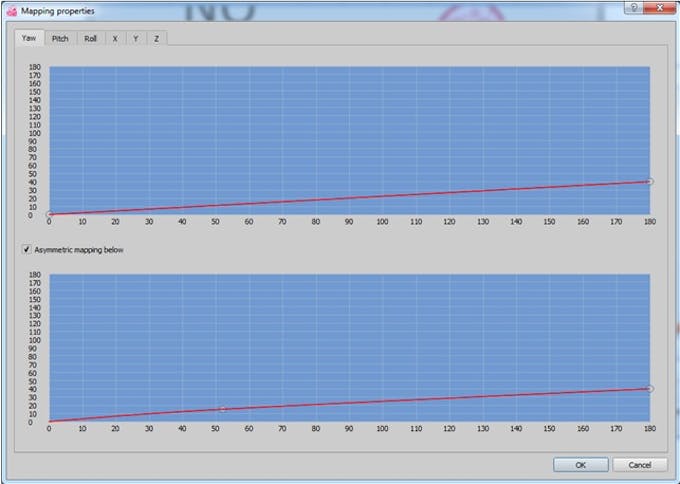
Task: Select the lower graph's end control point
Action: point(649,389)
